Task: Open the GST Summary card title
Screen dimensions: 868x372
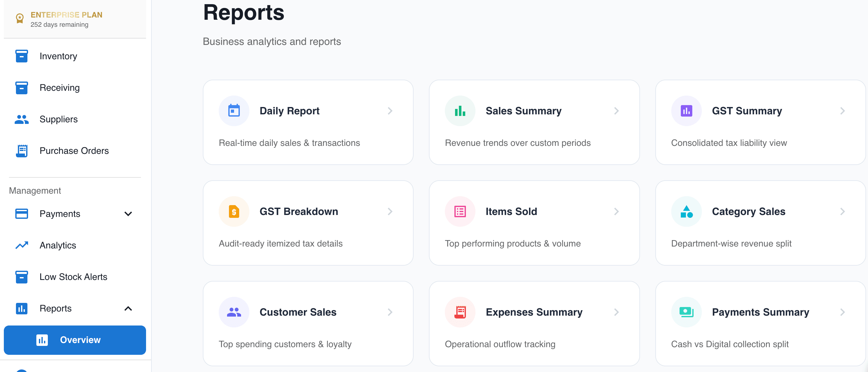Action: point(747,111)
